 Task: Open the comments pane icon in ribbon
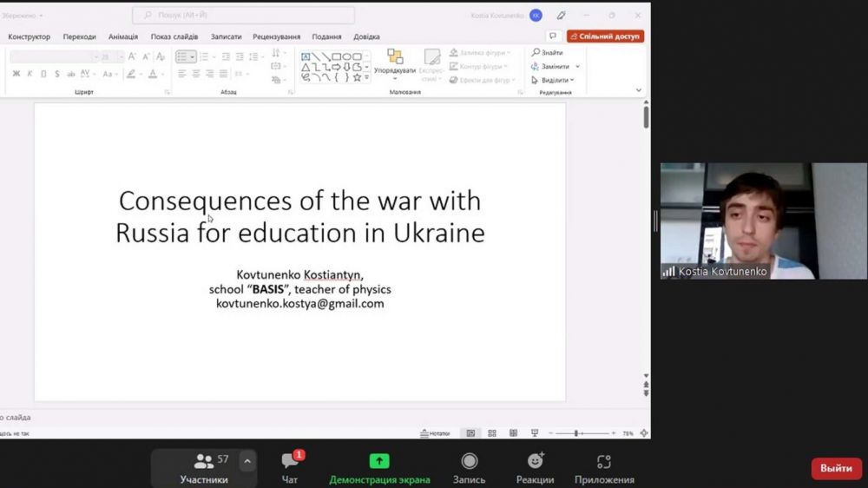point(553,36)
